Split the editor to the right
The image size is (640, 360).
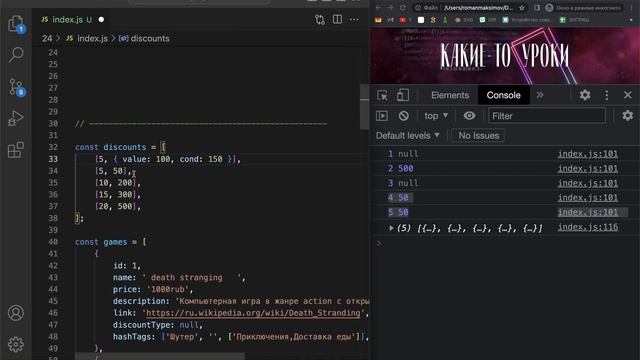click(x=337, y=19)
